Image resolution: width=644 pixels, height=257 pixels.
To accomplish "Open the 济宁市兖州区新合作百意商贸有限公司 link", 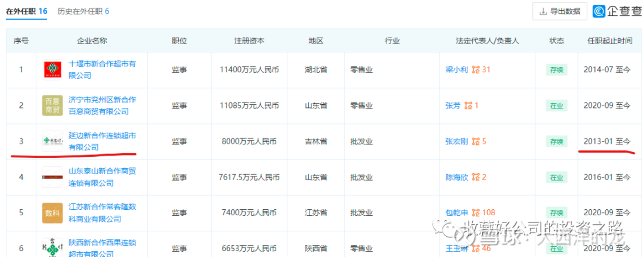I will pyautogui.click(x=102, y=105).
